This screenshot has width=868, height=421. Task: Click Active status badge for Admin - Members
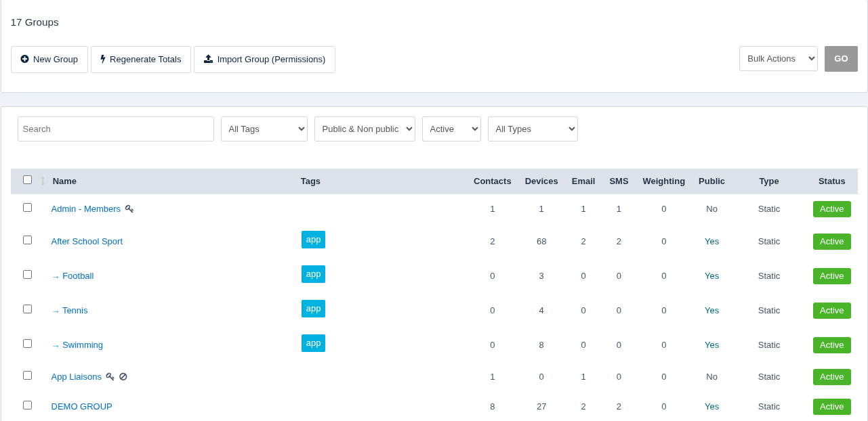[831, 209]
